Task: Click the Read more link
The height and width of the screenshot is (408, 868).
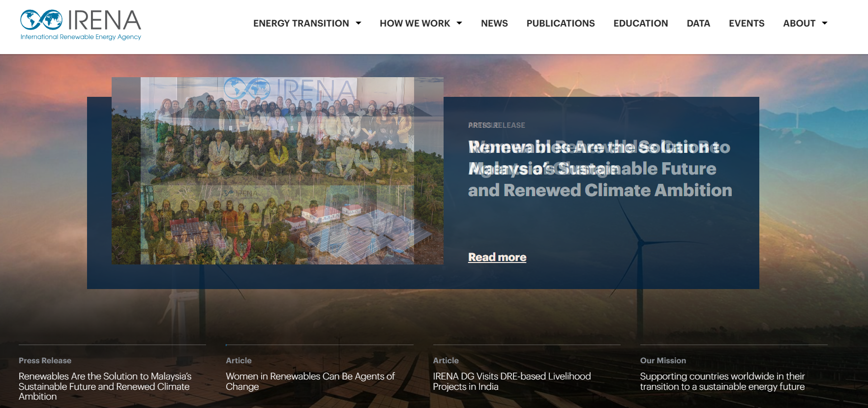Action: point(497,257)
